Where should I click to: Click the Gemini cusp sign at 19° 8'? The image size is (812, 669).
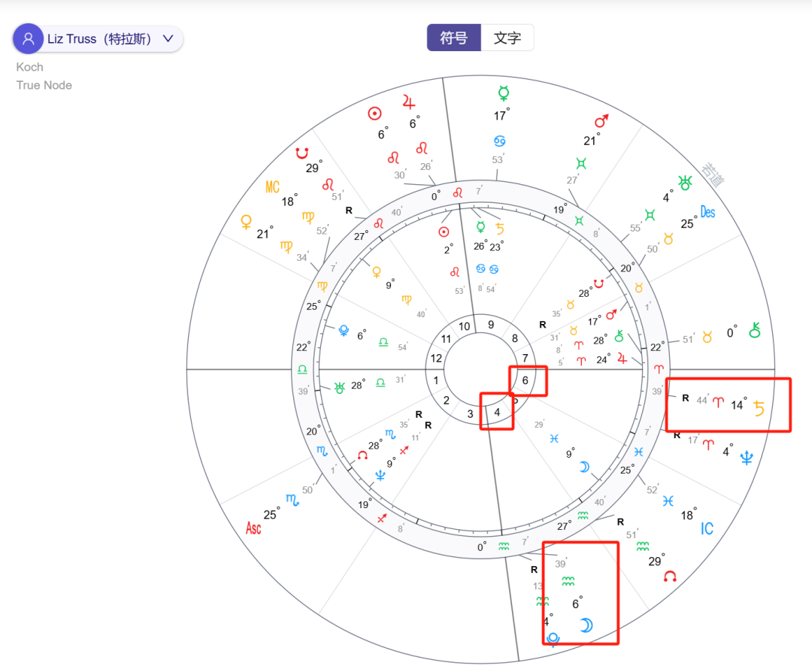tap(580, 220)
